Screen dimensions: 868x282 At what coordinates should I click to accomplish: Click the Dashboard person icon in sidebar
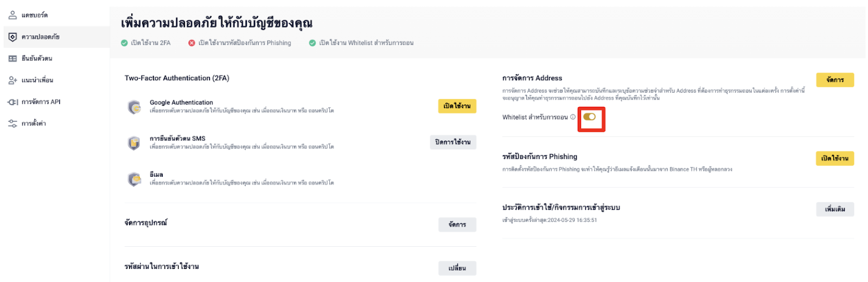coord(12,15)
